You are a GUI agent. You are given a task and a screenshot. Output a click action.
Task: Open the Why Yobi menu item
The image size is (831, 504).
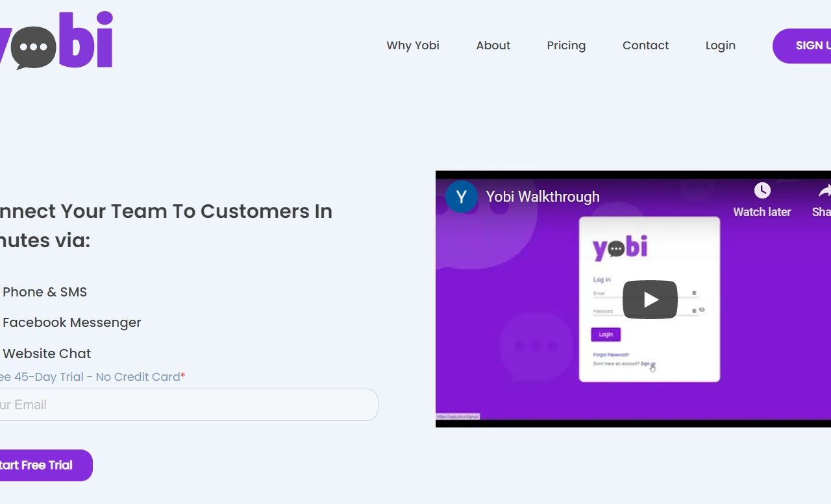coord(413,45)
